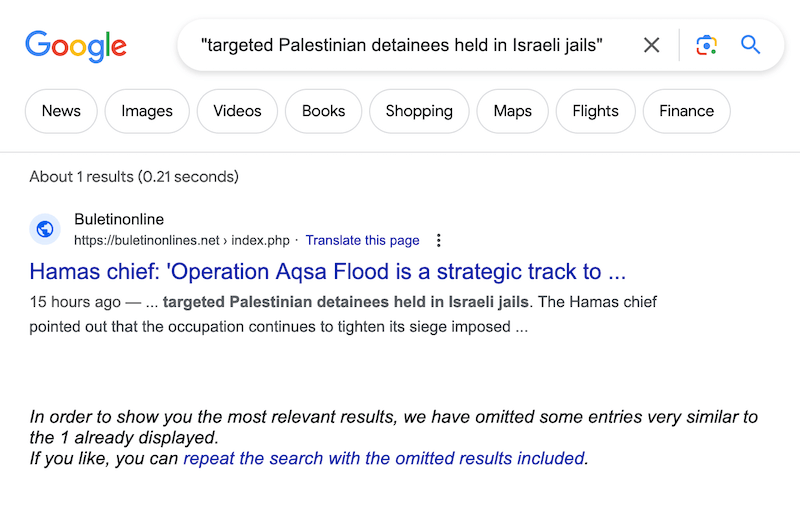
Task: Open the three-dot menu beside the result
Action: tap(439, 240)
